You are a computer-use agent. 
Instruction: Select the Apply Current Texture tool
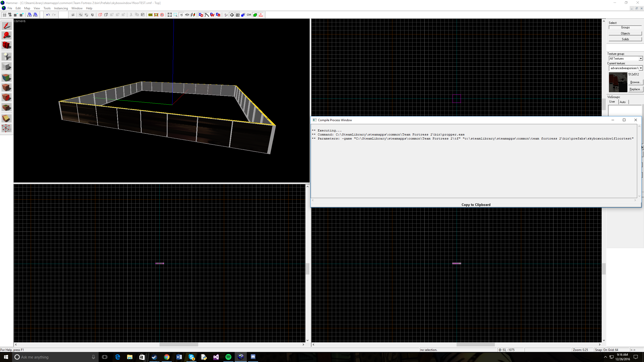[x=7, y=88]
